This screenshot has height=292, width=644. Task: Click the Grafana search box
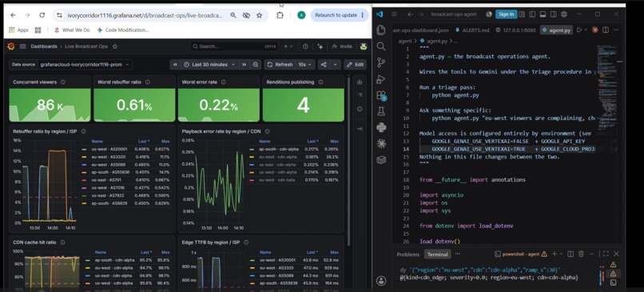(235, 46)
